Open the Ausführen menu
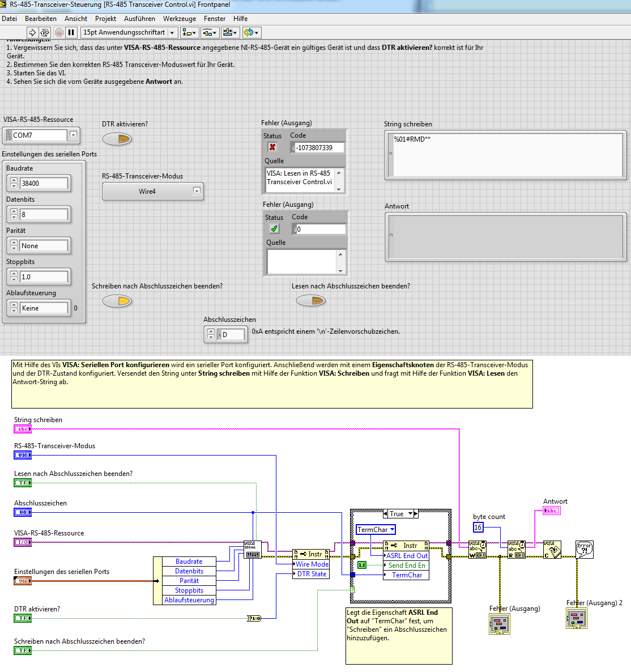This screenshot has height=672, width=631. [140, 19]
